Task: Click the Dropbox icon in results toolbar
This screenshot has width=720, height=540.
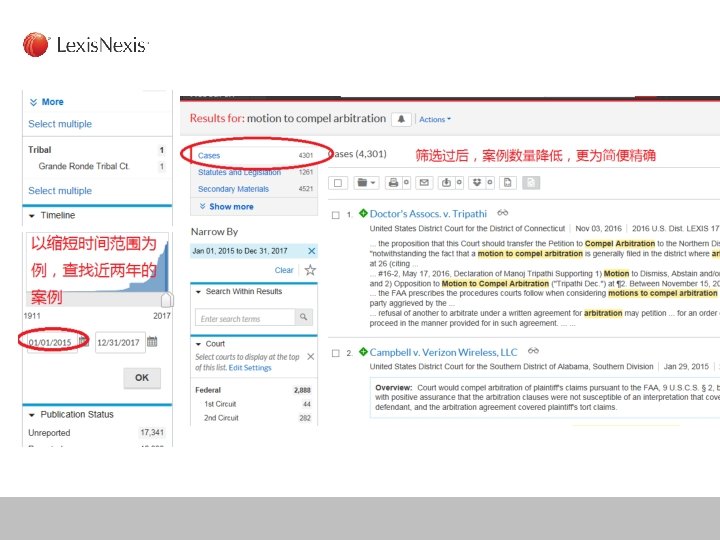Action: coord(477,183)
